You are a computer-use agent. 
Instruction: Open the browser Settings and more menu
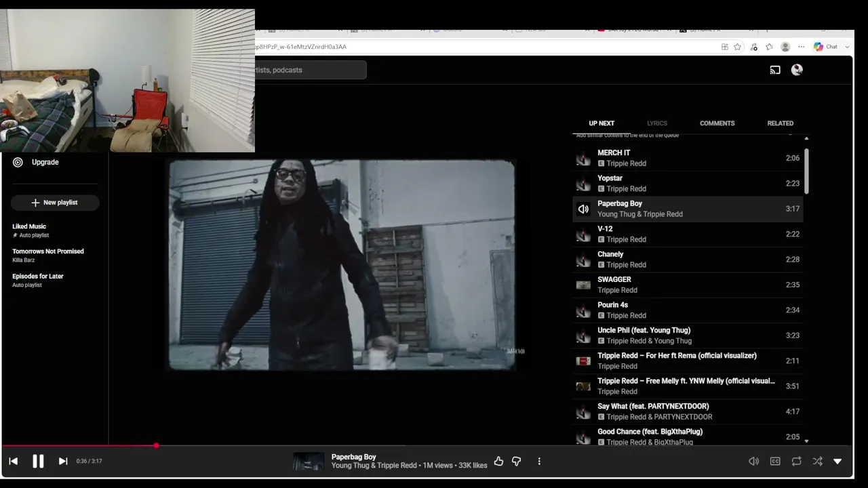coord(801,47)
